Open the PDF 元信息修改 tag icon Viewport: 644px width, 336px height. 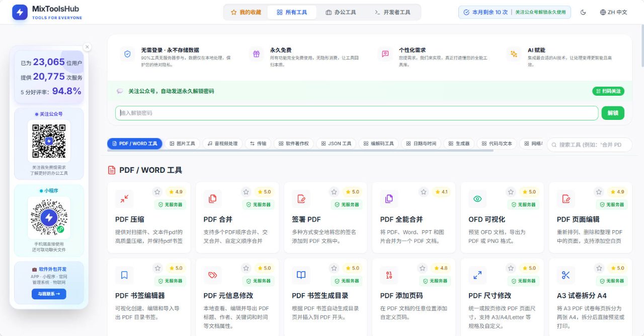pos(213,275)
